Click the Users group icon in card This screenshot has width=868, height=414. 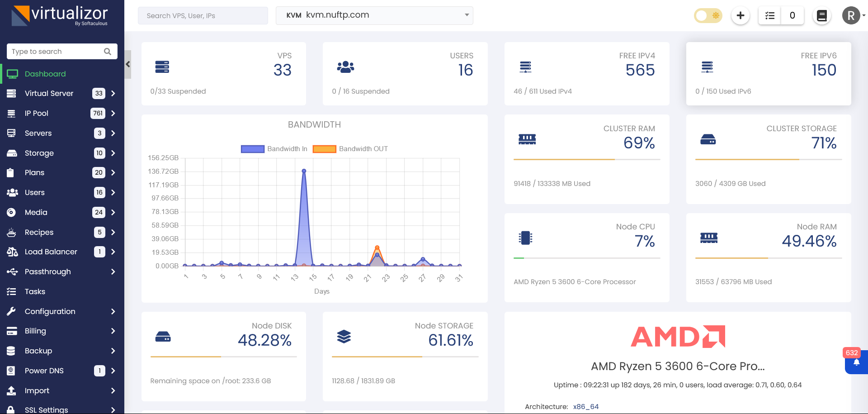(x=345, y=67)
